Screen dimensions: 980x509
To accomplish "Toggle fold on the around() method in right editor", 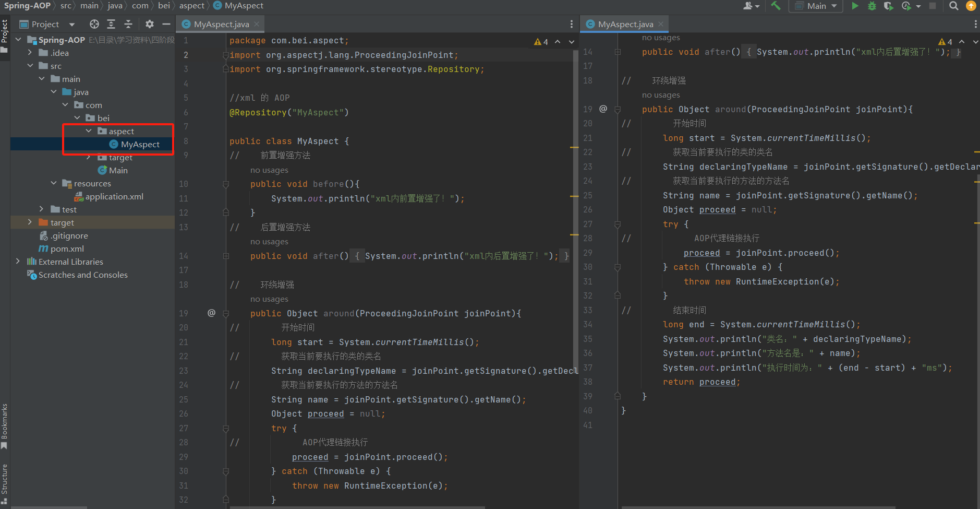I will coord(618,110).
